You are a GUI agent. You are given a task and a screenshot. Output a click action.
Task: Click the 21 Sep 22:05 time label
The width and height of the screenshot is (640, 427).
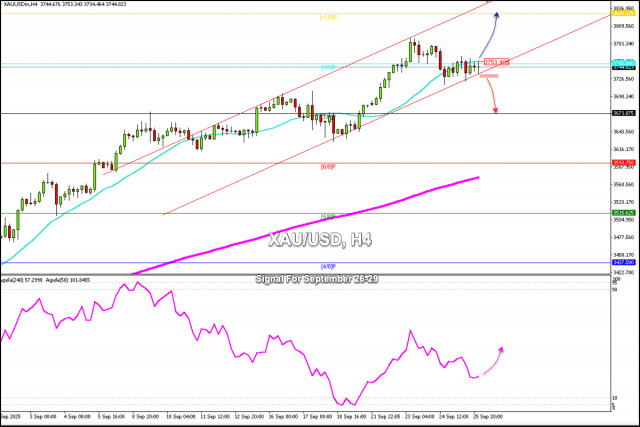pos(385,416)
